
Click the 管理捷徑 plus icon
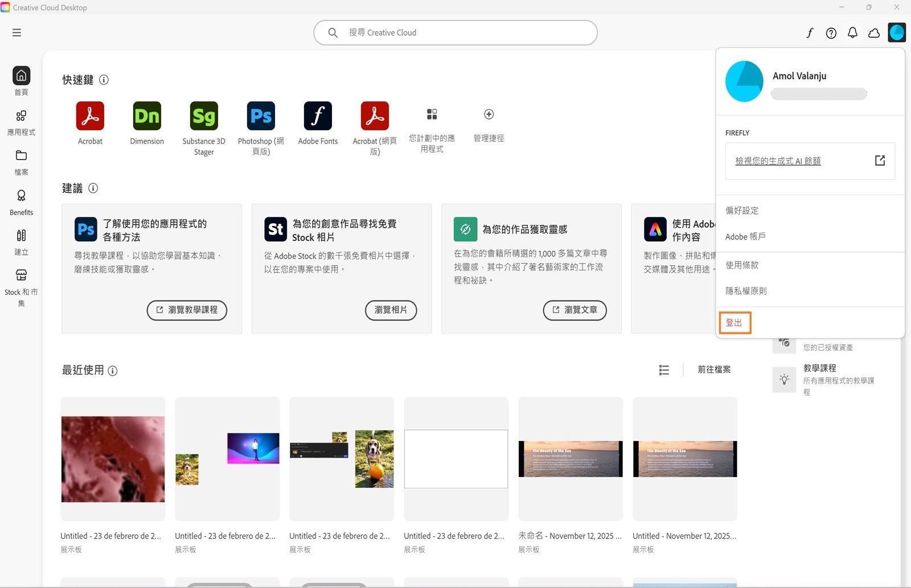point(489,114)
